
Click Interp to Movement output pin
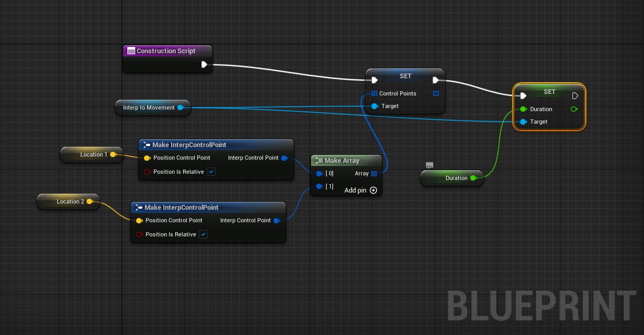(x=181, y=107)
